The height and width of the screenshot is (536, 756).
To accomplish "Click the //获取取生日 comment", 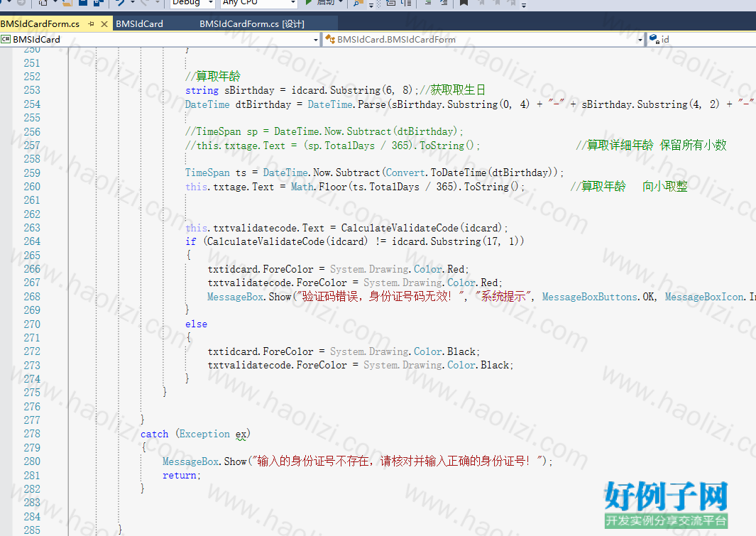I will 452,90.
